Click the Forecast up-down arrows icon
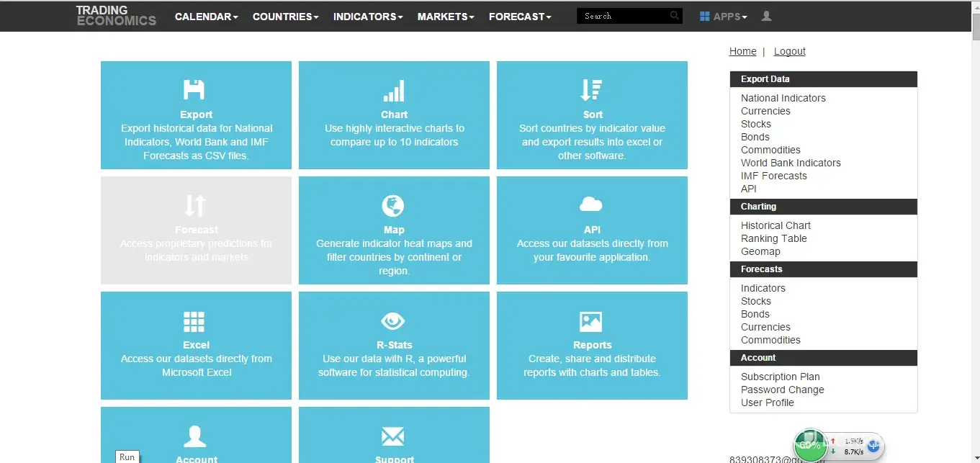This screenshot has height=463, width=980. pyautogui.click(x=195, y=205)
